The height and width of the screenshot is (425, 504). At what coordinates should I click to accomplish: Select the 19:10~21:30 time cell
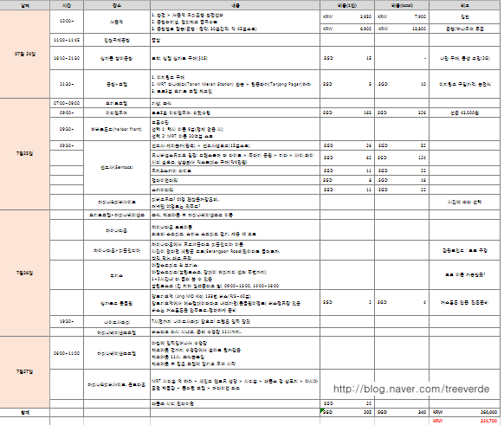point(67,58)
